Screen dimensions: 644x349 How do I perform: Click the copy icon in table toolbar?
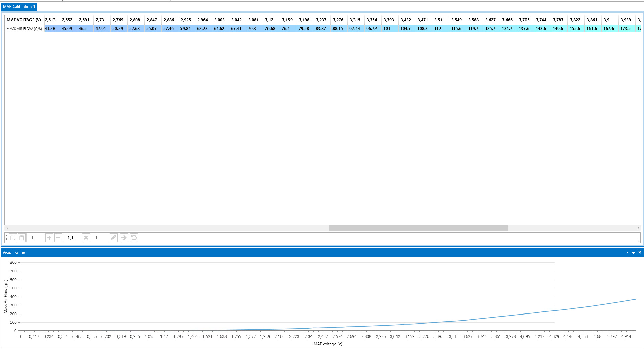13,238
